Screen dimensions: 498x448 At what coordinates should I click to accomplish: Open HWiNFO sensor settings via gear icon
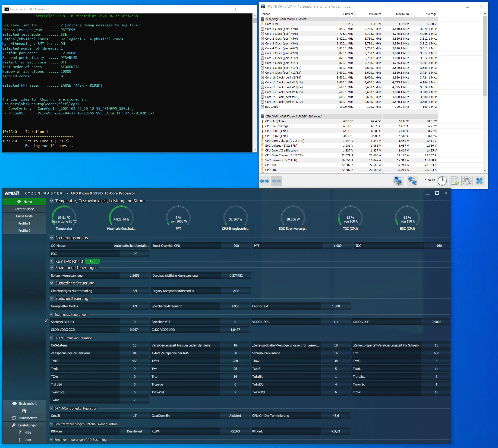point(467,181)
